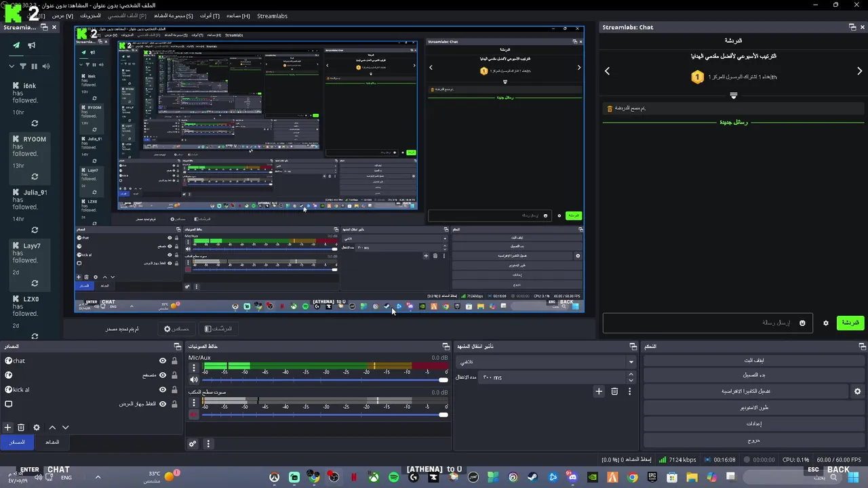This screenshot has height=488, width=868.
Task: Lock the chat source
Action: click(174, 361)
